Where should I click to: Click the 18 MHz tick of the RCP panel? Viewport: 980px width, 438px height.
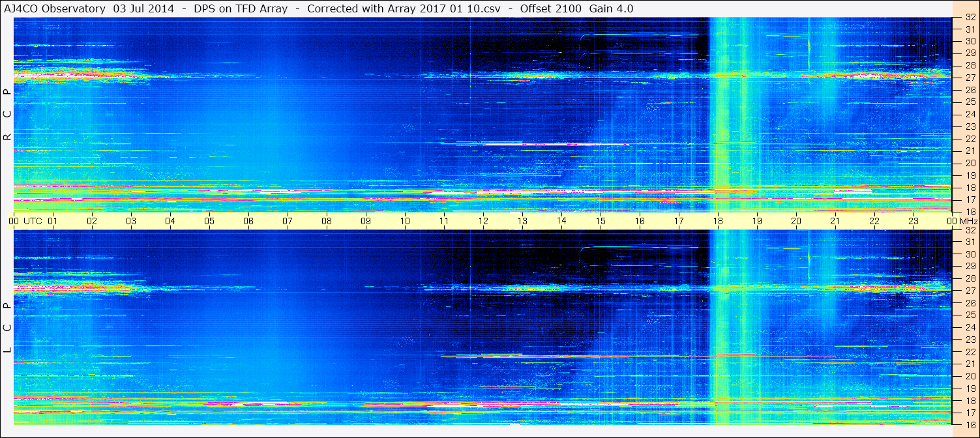(970, 188)
